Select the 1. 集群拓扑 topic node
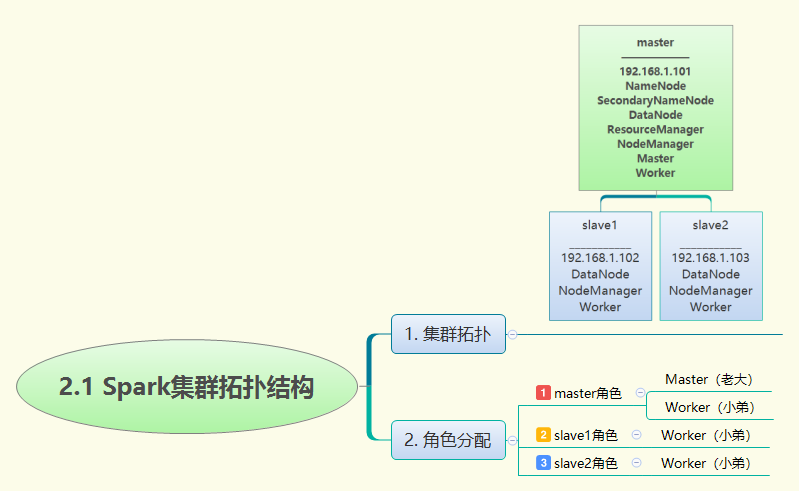799x491 pixels. pyautogui.click(x=448, y=334)
